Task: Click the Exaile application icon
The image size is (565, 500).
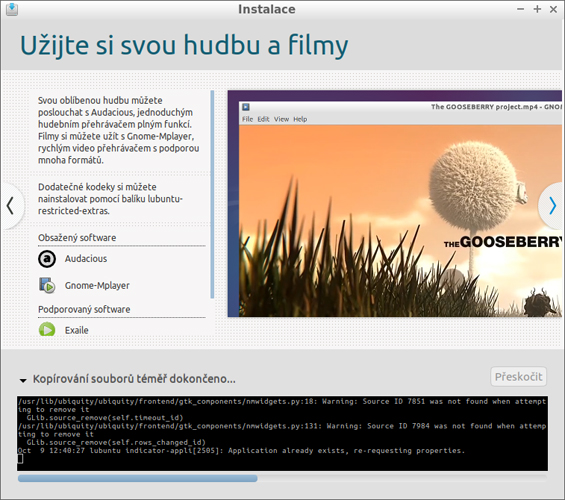Action: pos(47,330)
